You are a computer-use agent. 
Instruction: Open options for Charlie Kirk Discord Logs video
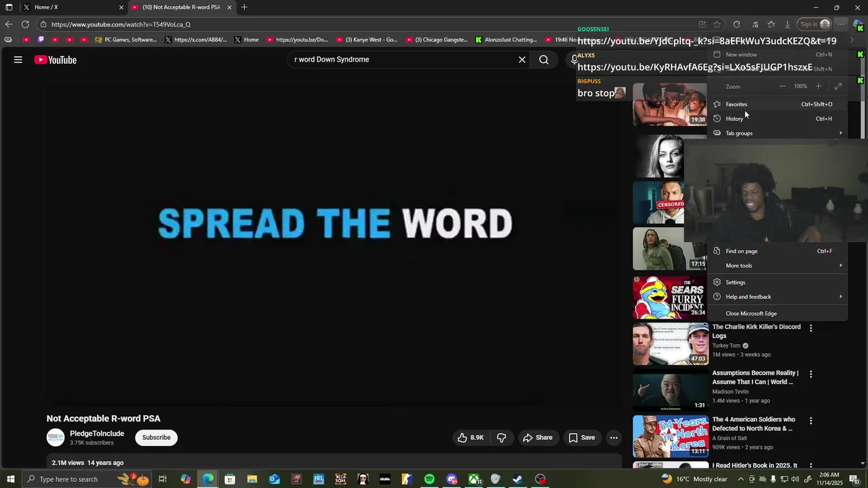pos(811,328)
